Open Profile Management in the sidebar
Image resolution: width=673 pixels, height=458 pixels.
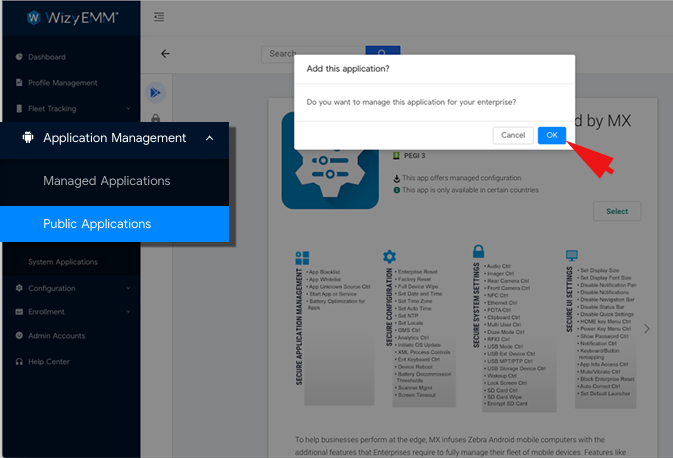[x=63, y=82]
